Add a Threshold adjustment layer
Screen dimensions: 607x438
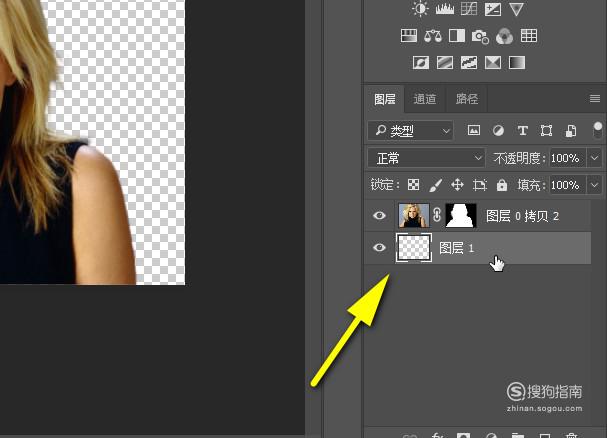coord(469,62)
